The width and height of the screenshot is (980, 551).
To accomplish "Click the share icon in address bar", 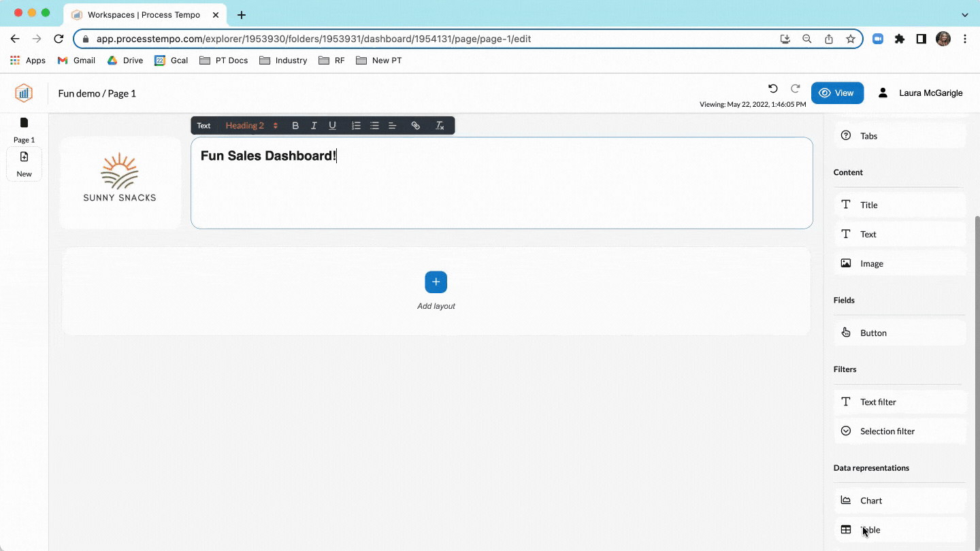I will tap(829, 39).
